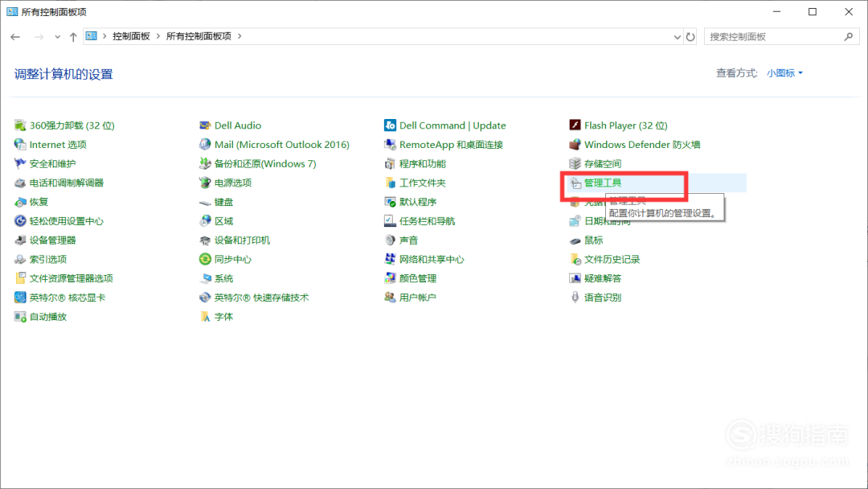Open the 安全和维护 flag icon

20,164
